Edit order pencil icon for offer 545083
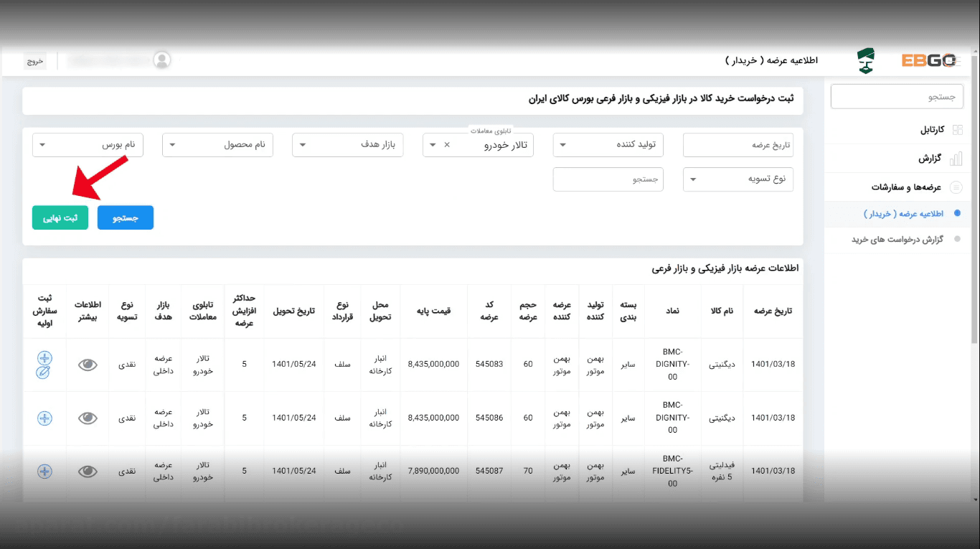Image resolution: width=980 pixels, height=549 pixels. coord(42,372)
